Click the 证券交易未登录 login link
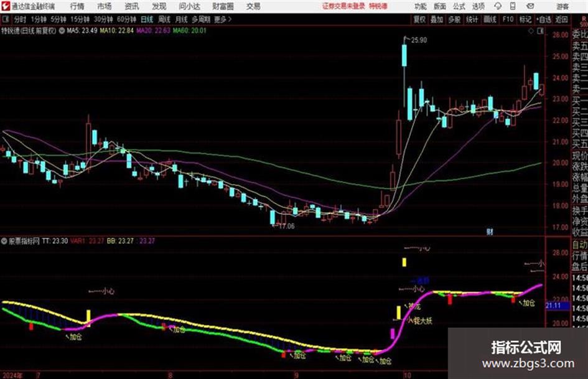The image size is (588, 379). click(343, 6)
